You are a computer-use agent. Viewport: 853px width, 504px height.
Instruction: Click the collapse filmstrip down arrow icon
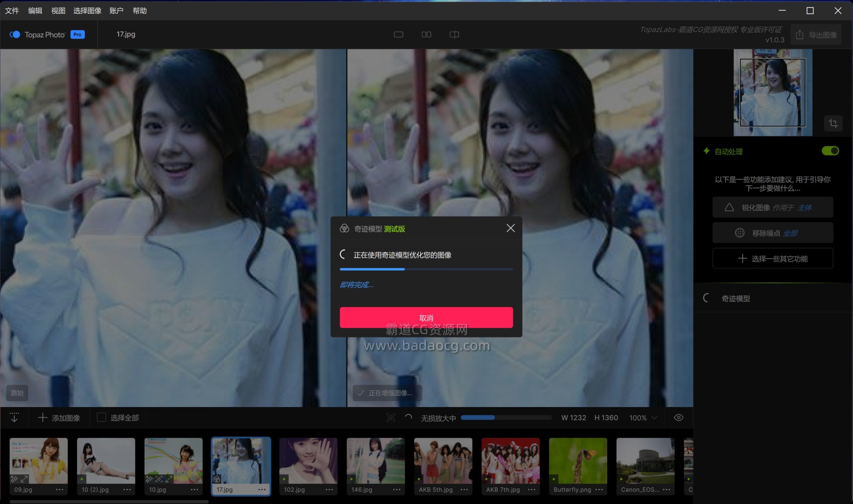14,417
